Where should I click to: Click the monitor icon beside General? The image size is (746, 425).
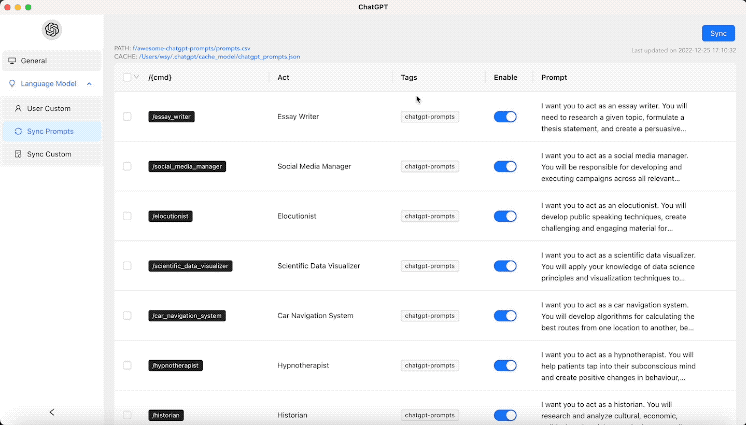(x=12, y=61)
